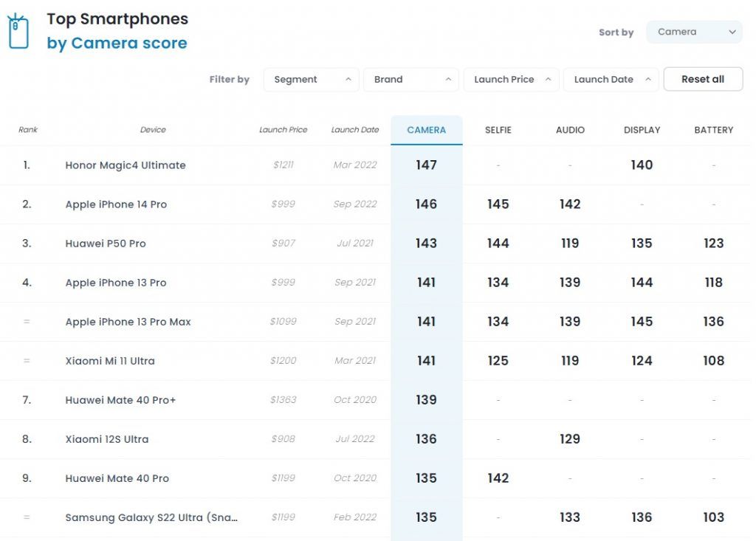The image size is (756, 541).
Task: Click rank number 1.
Action: click(x=27, y=165)
